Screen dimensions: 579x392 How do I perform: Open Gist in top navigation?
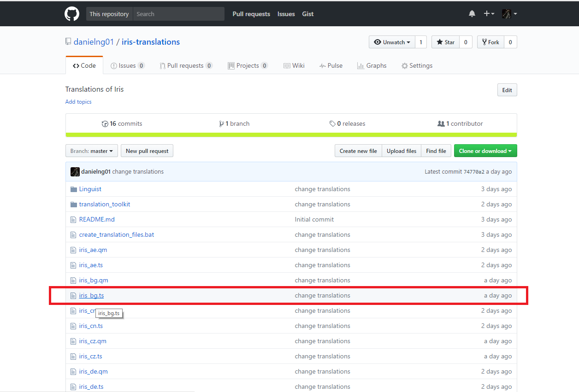tap(308, 14)
